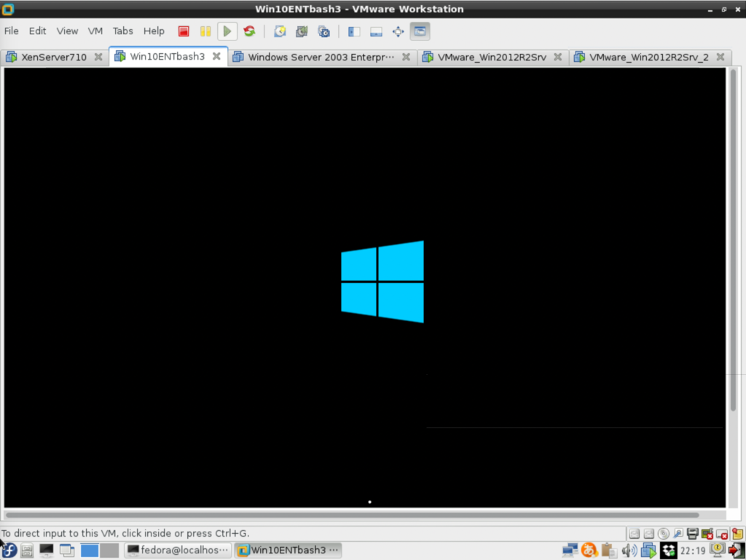This screenshot has width=746, height=560.
Task: Click the Japanese input method tray icon
Action: (589, 550)
